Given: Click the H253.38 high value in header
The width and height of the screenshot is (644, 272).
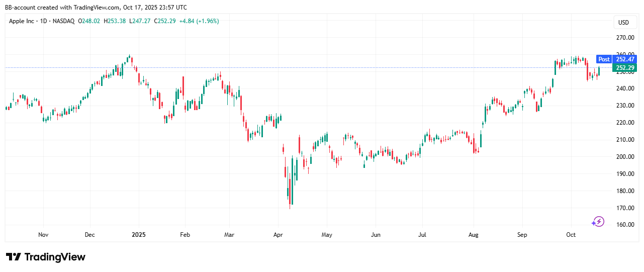Looking at the screenshot, I should 115,21.
